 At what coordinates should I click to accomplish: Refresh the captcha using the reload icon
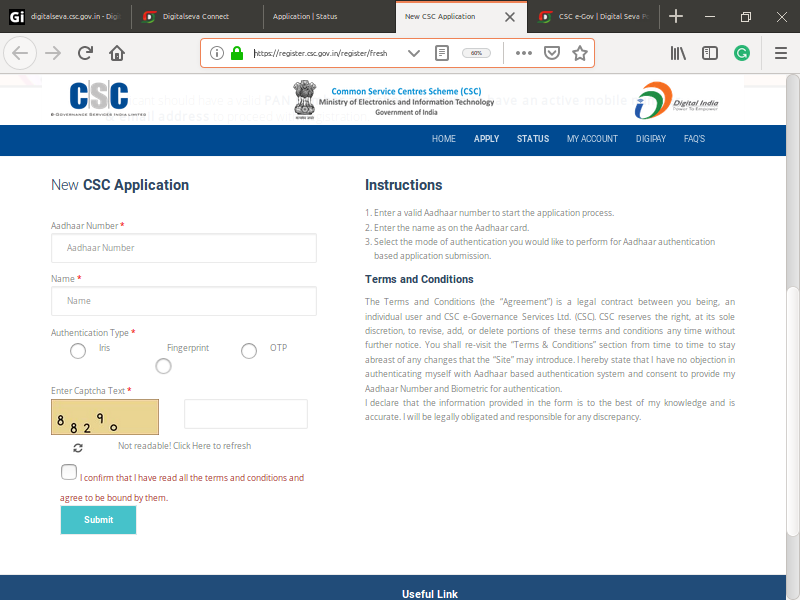pos(77,448)
